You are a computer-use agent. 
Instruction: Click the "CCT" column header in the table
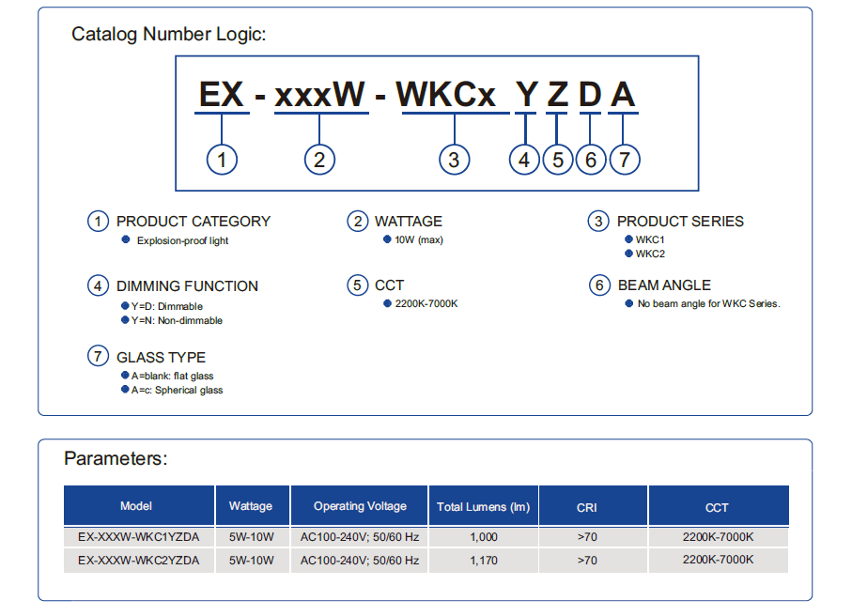pyautogui.click(x=717, y=506)
